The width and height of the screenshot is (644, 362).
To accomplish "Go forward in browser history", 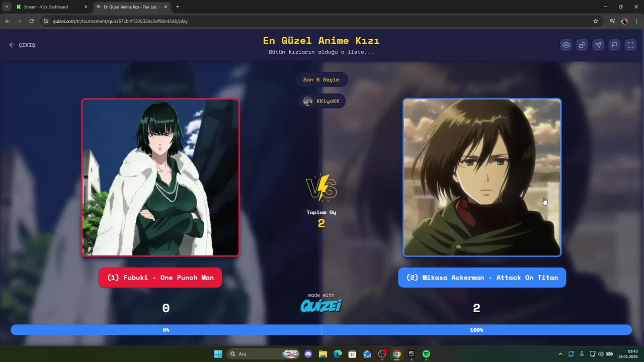I will point(19,21).
